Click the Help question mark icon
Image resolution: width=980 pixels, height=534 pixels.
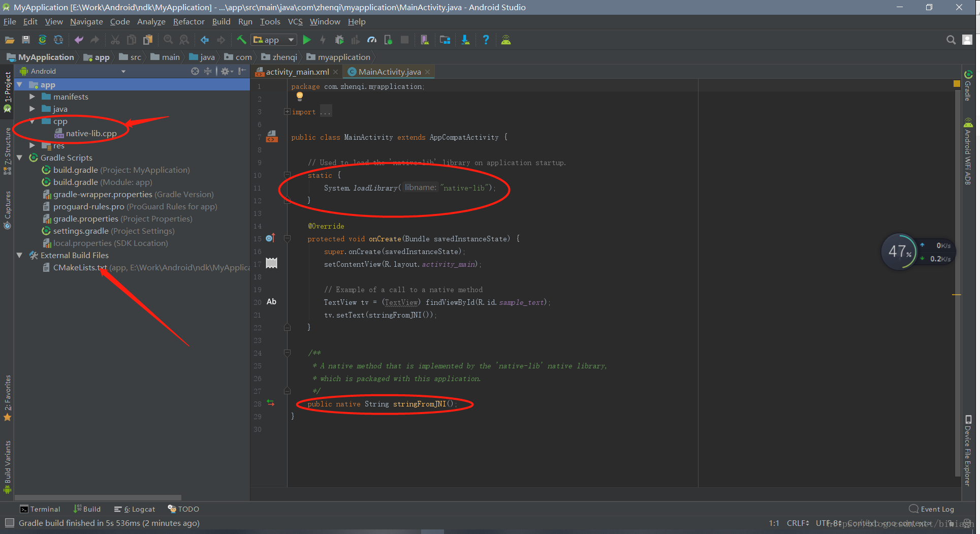[x=486, y=40]
